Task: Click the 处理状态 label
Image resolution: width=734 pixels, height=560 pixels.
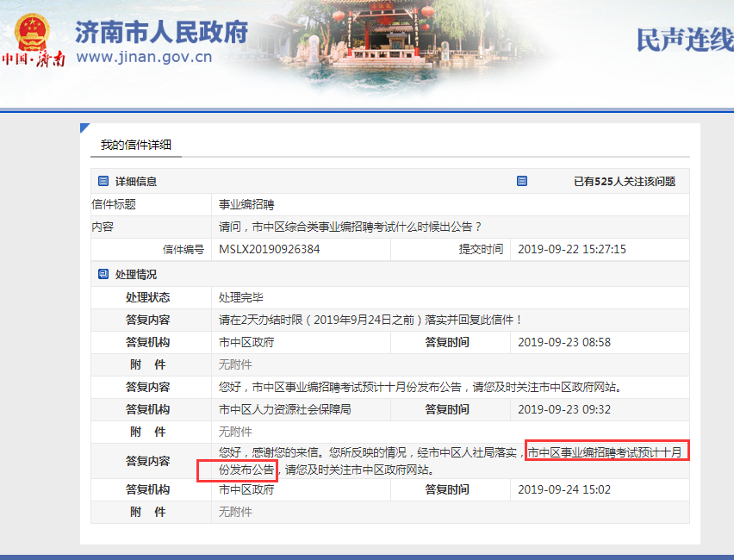Action: coord(147,298)
